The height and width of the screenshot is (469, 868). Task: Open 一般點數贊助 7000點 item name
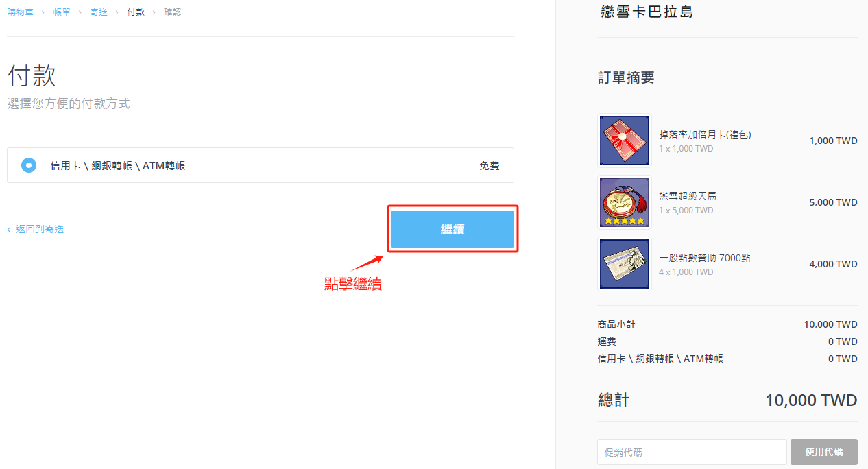pyautogui.click(x=705, y=258)
